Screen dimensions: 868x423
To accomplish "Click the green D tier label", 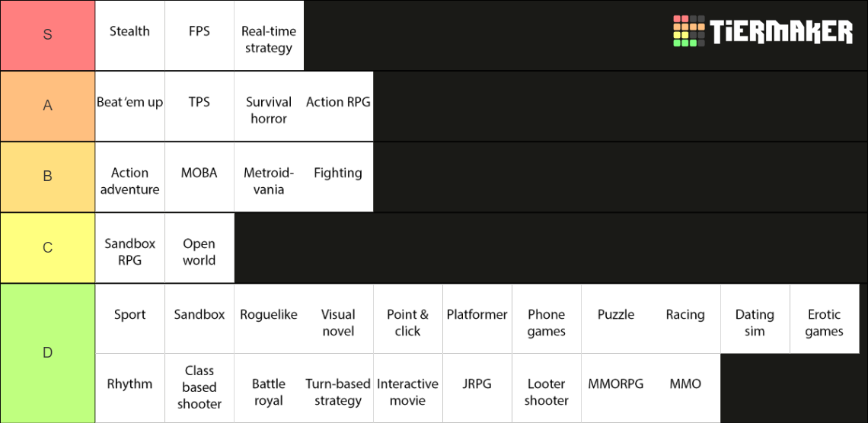I will pyautogui.click(x=47, y=353).
